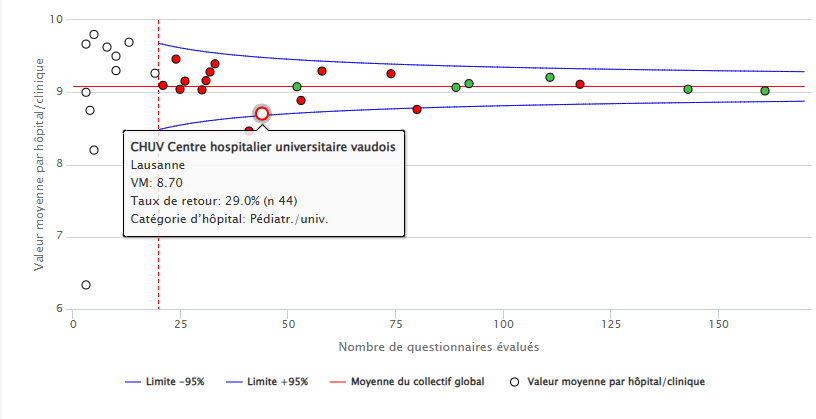This screenshot has height=419, width=816.
Task: Hide the Moyenne du collectif global series
Action: coord(413,382)
